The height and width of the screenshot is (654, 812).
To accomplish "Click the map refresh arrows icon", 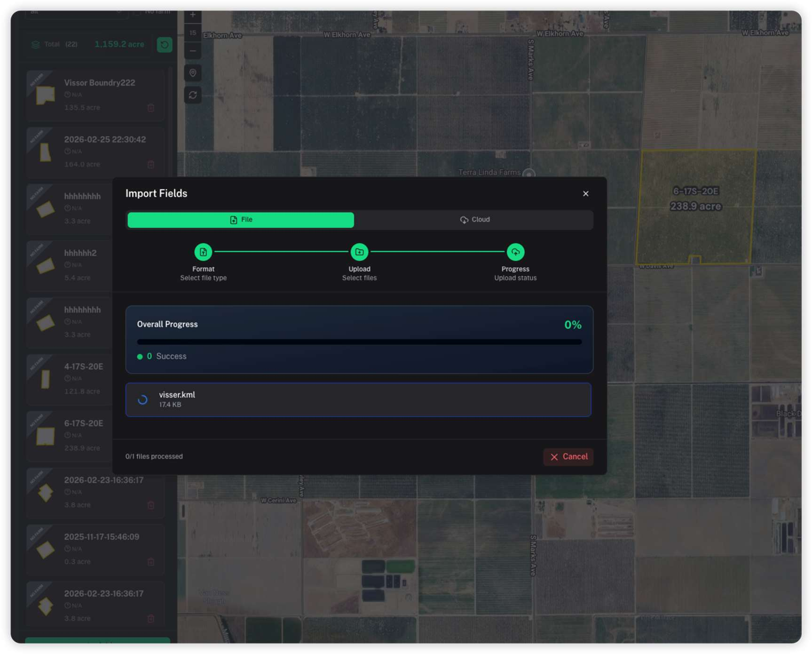I will point(193,95).
